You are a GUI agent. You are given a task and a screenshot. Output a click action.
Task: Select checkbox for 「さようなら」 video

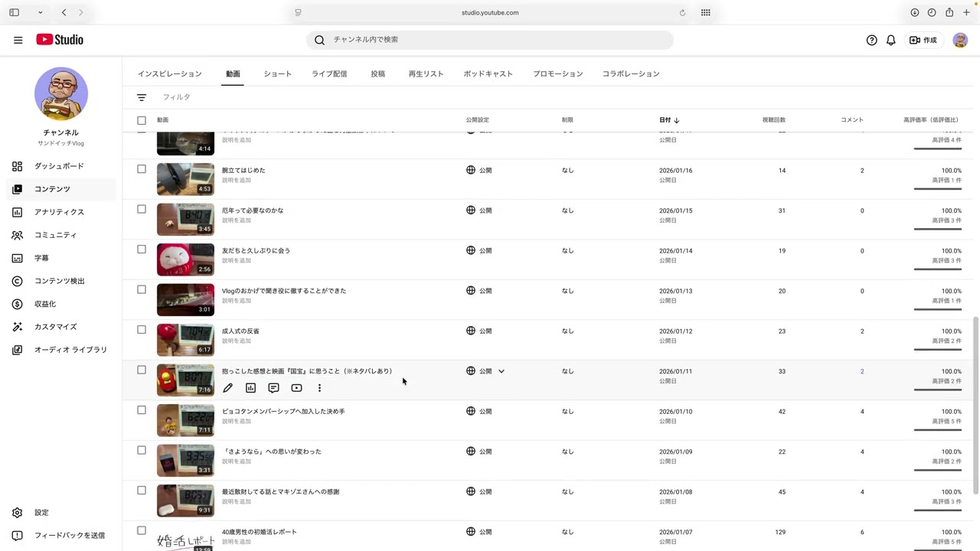coord(142,450)
